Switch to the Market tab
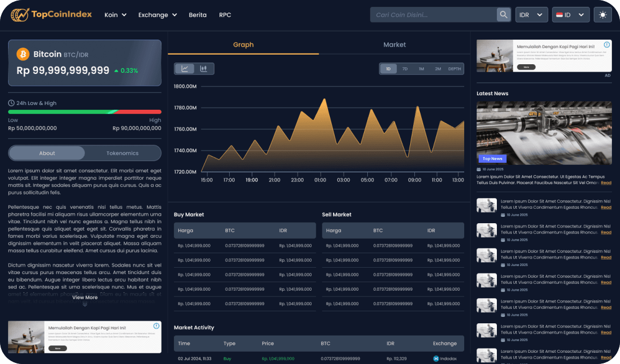This screenshot has width=620, height=364. [395, 45]
